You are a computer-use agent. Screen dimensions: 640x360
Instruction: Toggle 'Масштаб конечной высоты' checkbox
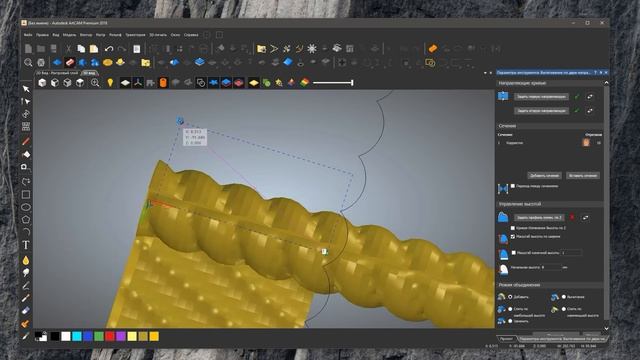pyautogui.click(x=513, y=253)
